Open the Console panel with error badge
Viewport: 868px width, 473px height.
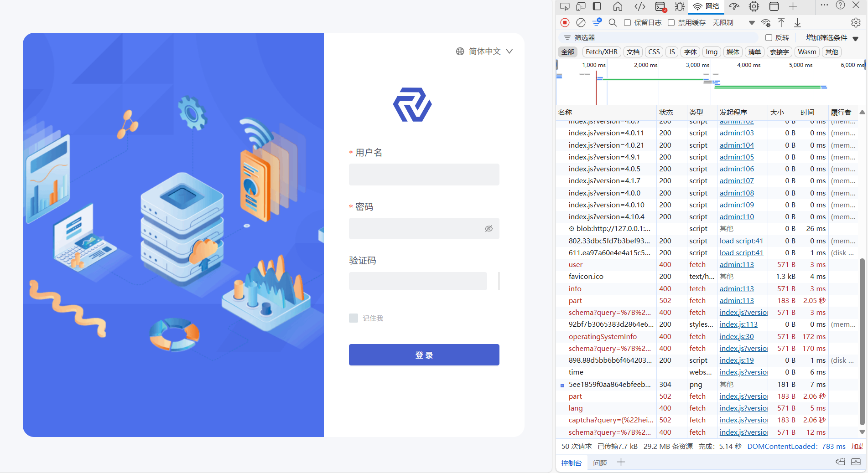click(x=660, y=6)
